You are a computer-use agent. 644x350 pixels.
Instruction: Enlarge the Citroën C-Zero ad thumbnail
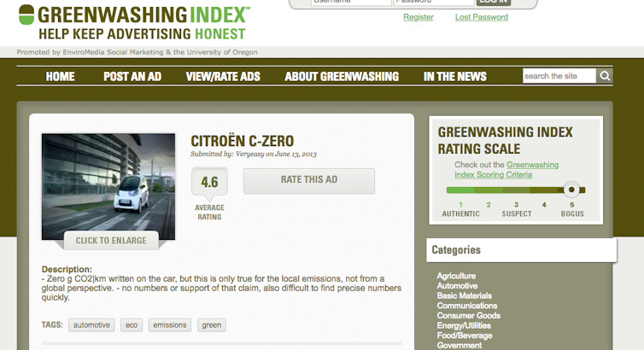pos(108,184)
